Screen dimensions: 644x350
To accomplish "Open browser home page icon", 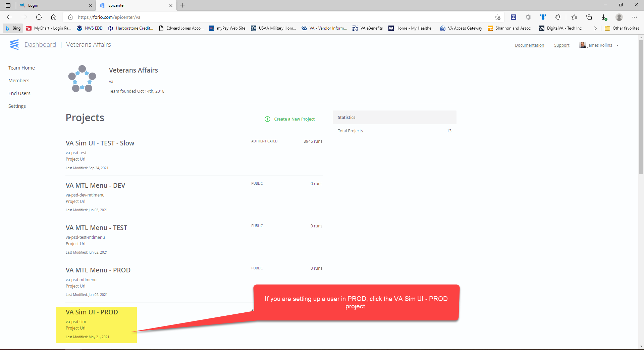I will click(x=54, y=17).
